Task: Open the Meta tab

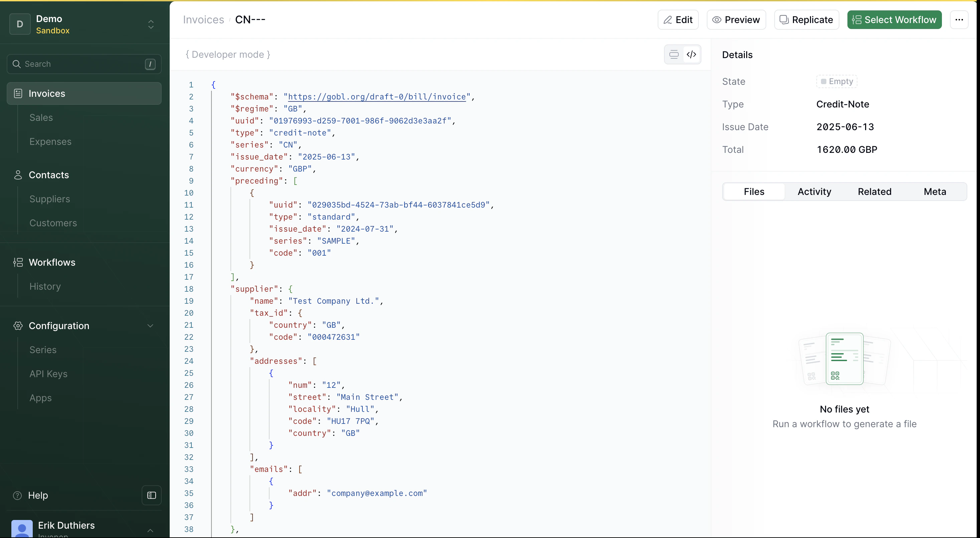Action: [934, 192]
